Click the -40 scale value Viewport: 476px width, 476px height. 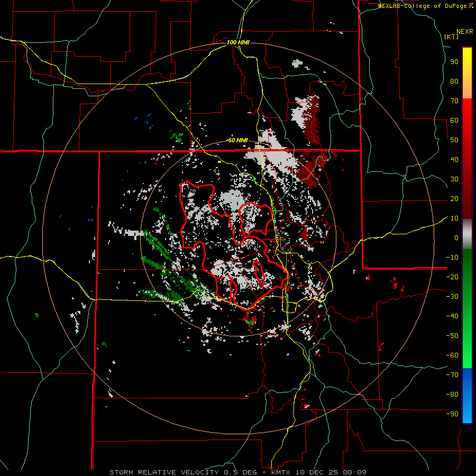click(452, 316)
